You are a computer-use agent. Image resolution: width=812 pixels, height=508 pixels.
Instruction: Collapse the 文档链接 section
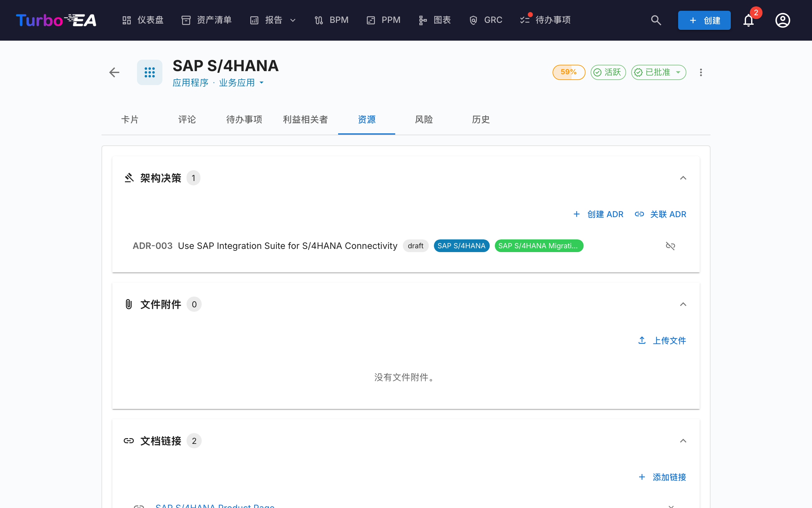tap(683, 441)
